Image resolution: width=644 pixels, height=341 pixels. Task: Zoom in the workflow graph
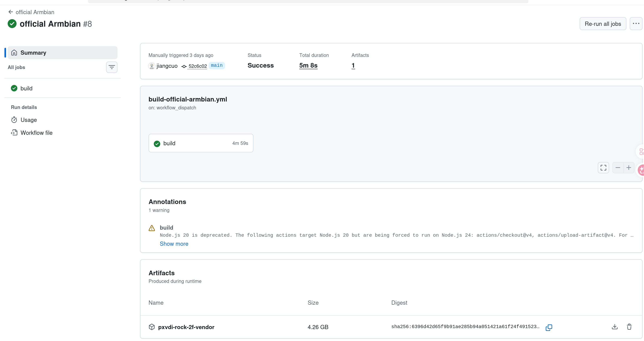click(628, 167)
